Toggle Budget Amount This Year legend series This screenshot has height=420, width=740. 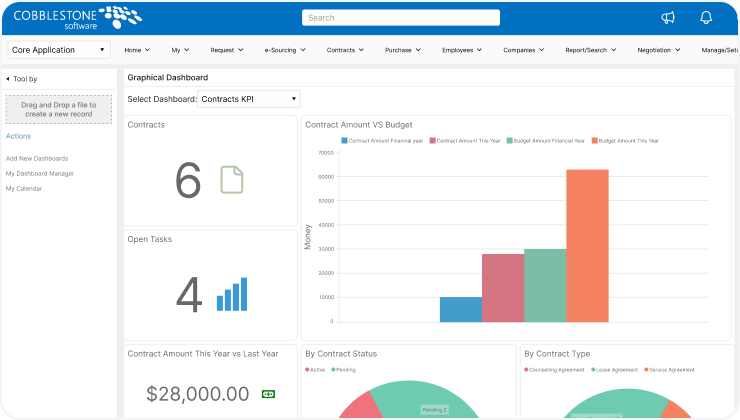(x=625, y=141)
